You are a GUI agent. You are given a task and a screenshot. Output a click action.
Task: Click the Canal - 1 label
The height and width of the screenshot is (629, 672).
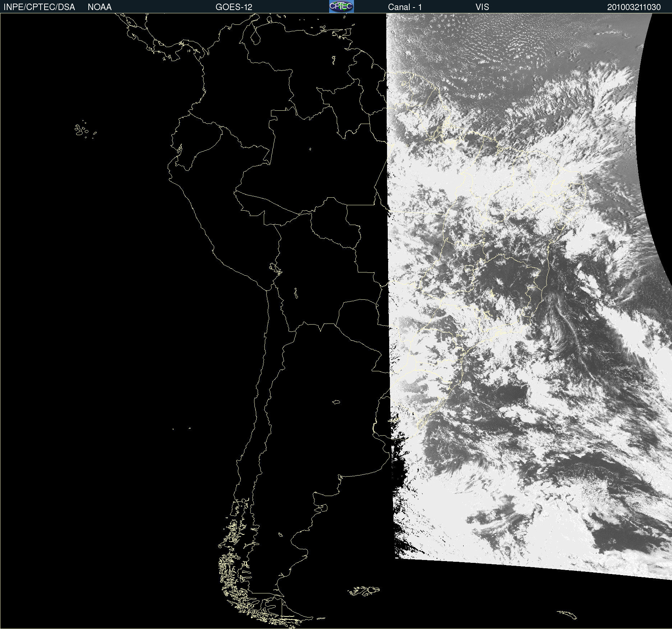(x=405, y=7)
